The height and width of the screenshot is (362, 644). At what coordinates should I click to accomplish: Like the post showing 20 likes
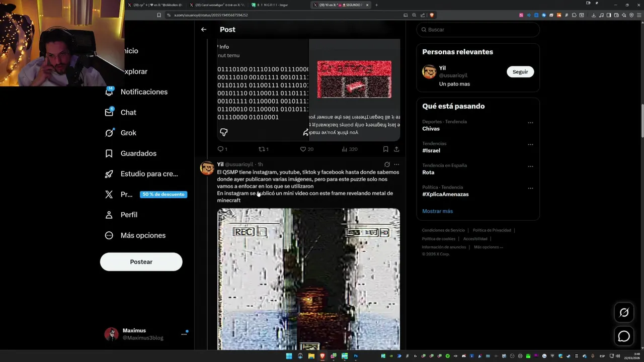tap(306, 149)
